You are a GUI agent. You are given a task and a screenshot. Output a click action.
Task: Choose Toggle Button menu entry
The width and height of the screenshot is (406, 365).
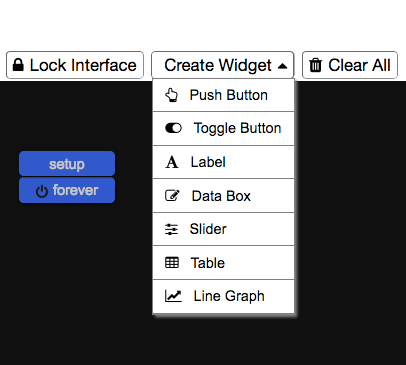[223, 129]
